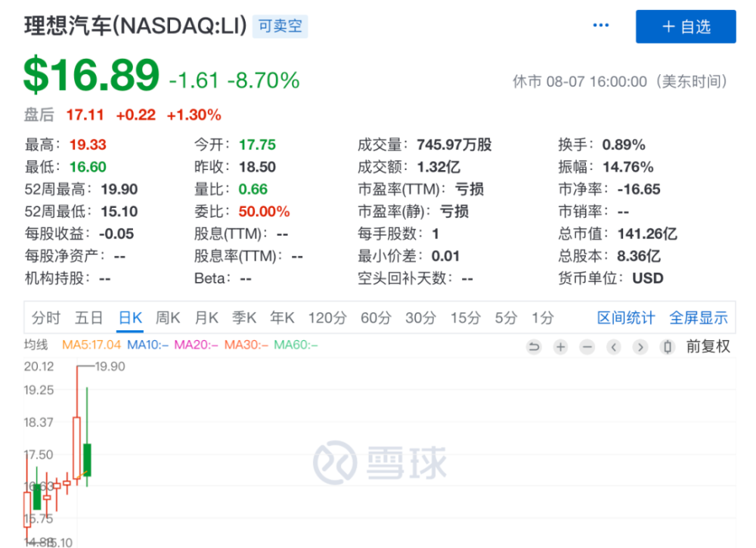Click the MA20 indicator label
This screenshot has height=548, width=756.
point(197,345)
